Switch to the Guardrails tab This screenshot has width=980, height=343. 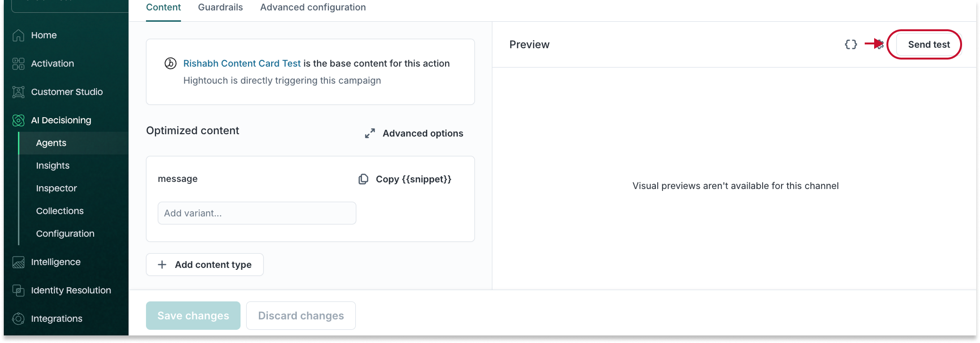pos(220,8)
